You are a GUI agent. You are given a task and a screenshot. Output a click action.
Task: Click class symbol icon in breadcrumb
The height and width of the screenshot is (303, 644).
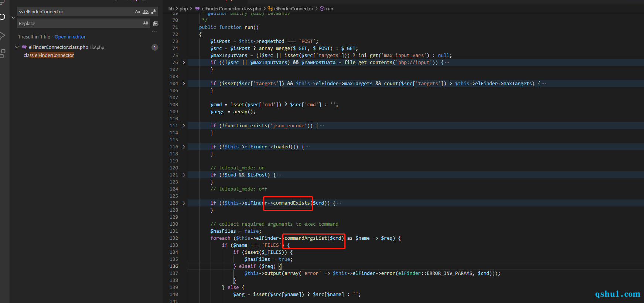click(270, 9)
